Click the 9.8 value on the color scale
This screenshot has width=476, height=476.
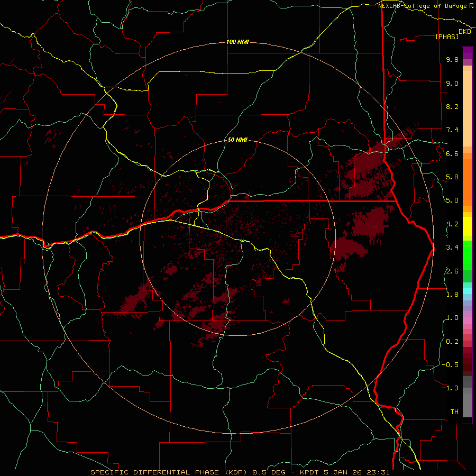coord(452,59)
